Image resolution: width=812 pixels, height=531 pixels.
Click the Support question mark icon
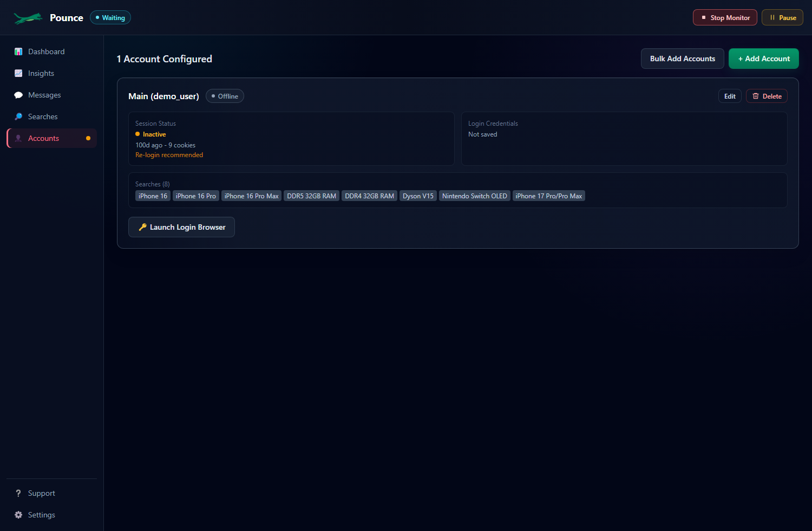[x=18, y=493]
